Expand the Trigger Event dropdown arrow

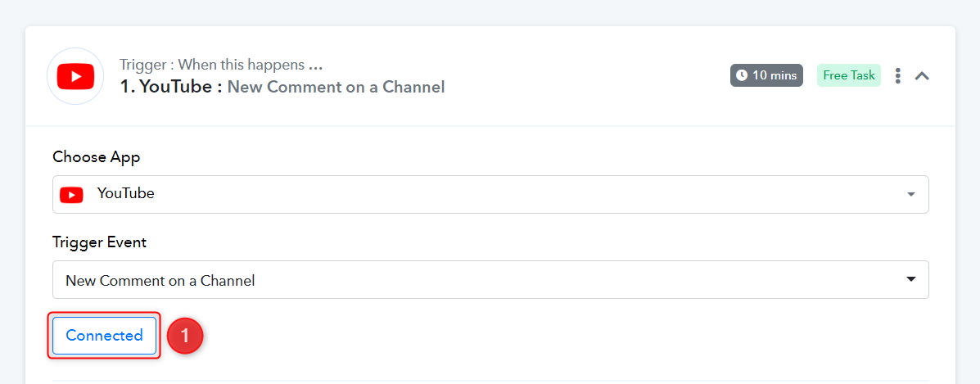click(x=910, y=280)
